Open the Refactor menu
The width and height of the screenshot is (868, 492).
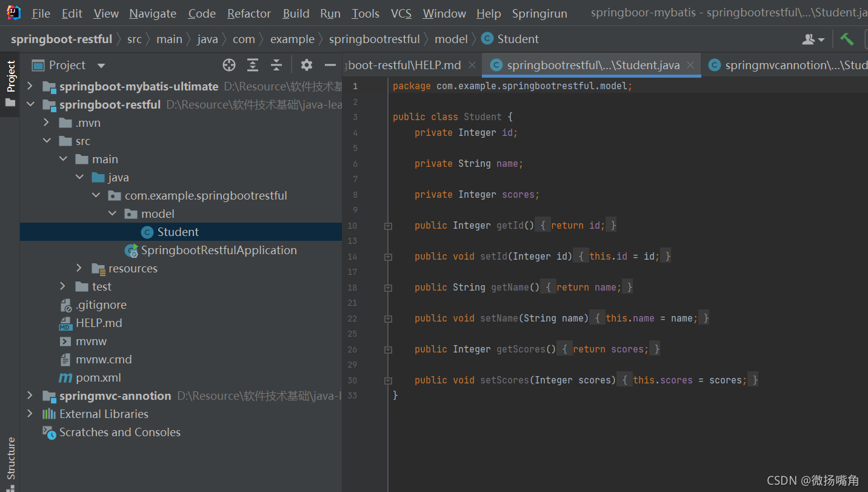pos(250,13)
